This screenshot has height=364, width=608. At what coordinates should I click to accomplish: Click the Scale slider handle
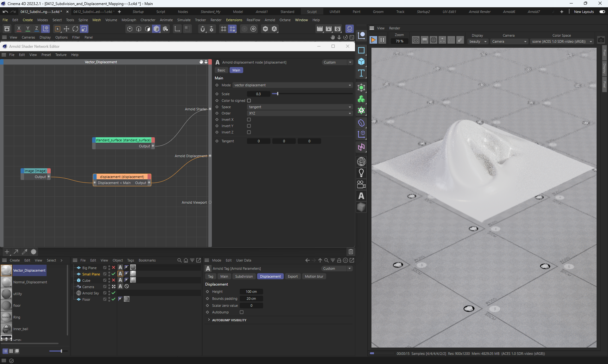coord(277,94)
